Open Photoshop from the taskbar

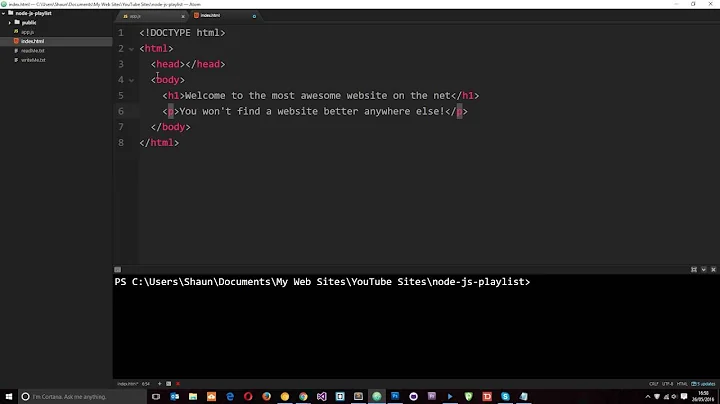click(395, 397)
